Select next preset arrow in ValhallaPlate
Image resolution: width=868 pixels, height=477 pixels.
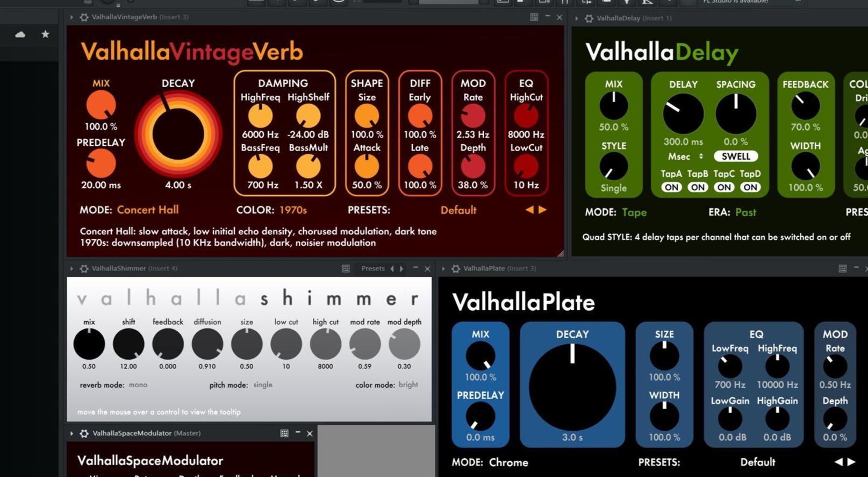[x=851, y=462]
